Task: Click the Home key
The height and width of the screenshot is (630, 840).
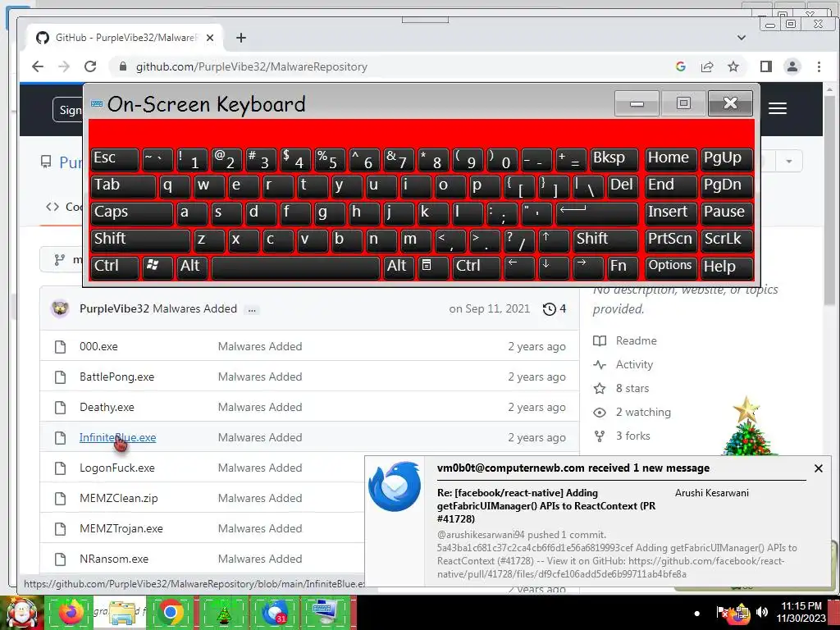Action: [671, 159]
